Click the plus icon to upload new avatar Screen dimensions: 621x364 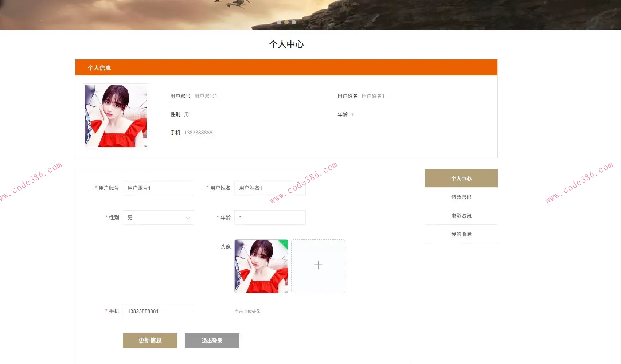pos(318,265)
